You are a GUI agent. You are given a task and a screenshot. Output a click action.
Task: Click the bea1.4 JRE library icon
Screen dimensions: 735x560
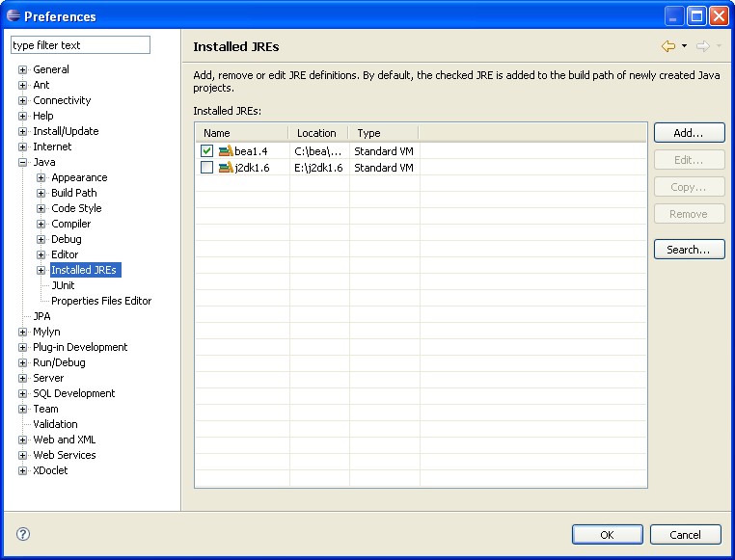(x=226, y=151)
